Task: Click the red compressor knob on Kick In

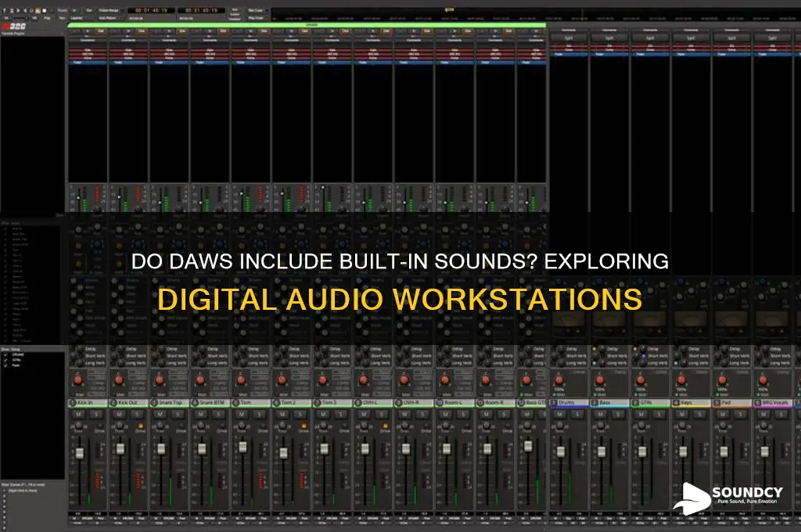Action: coord(78,379)
